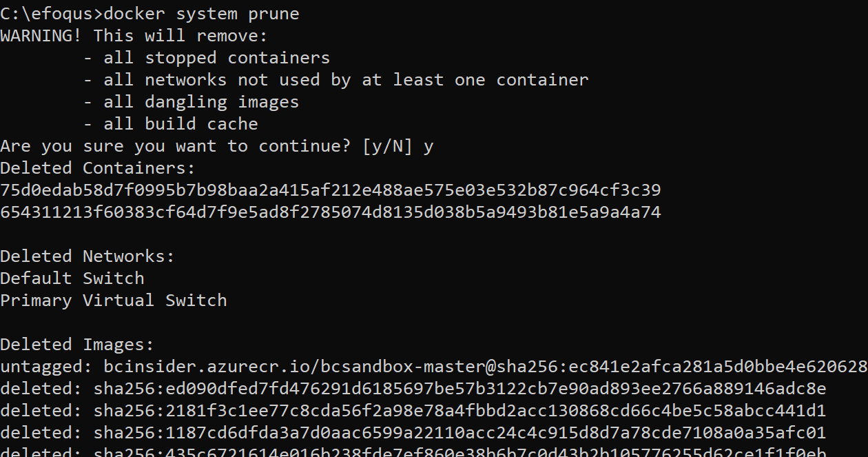Click container ID starting with 75d0edab
The width and height of the screenshot is (868, 457).
pyautogui.click(x=331, y=190)
